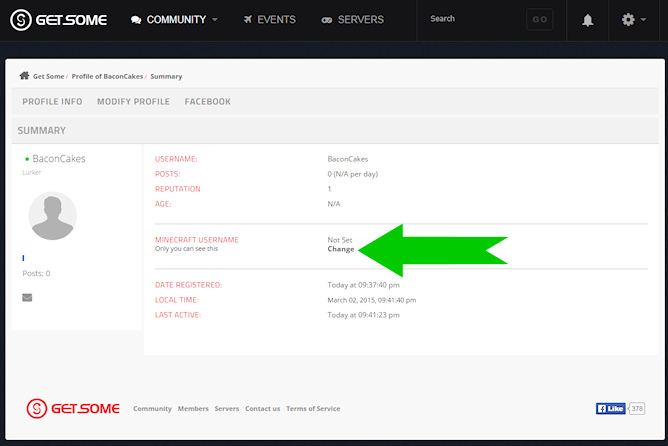668x446 pixels.
Task: Expand the Community dropdown menu
Action: [x=174, y=20]
